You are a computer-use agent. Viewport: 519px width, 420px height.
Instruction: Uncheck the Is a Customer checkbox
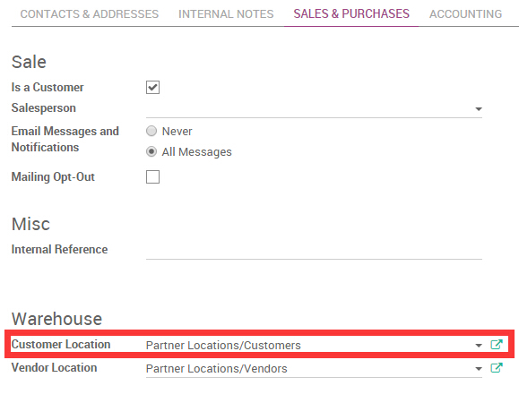pyautogui.click(x=152, y=87)
